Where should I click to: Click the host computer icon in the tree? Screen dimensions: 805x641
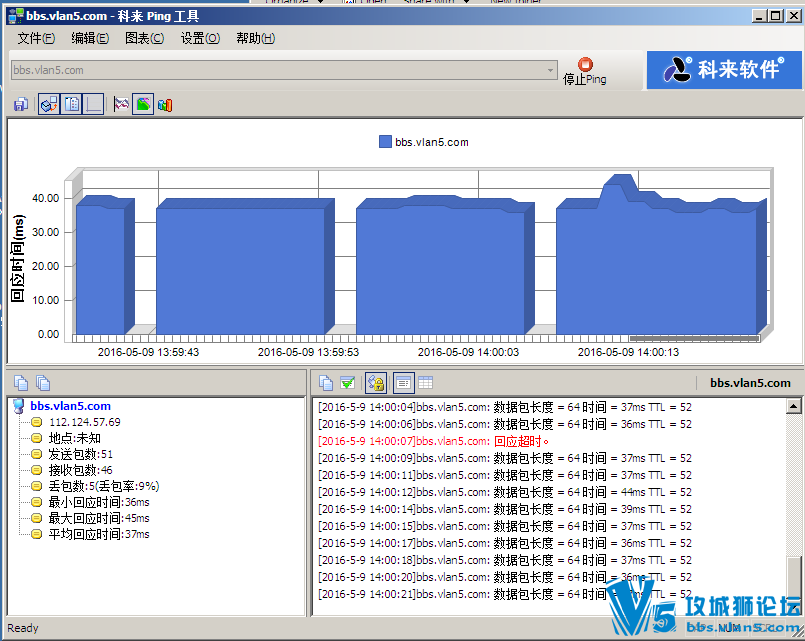click(x=19, y=406)
